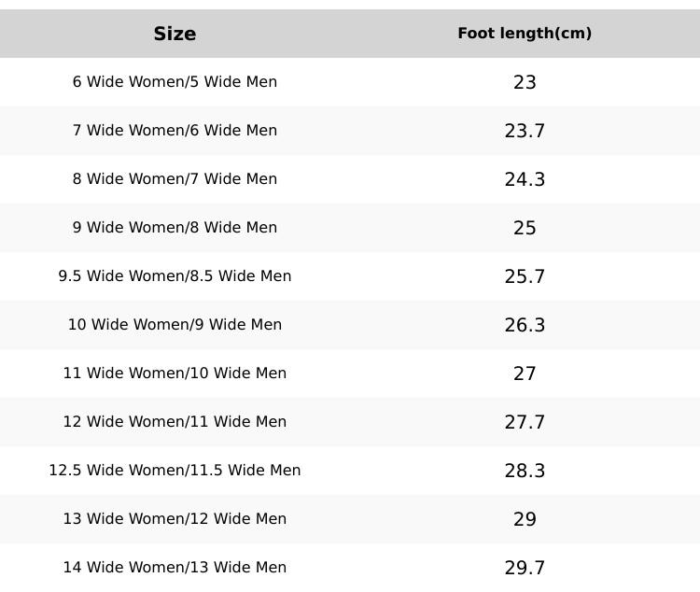This screenshot has height=592, width=700.
Task: Select the 11 Wide Women/10 Wide Men row
Action: pyautogui.click(x=175, y=374)
